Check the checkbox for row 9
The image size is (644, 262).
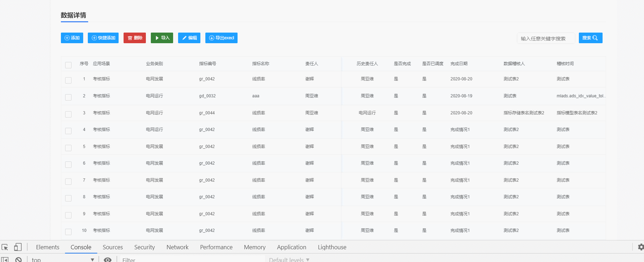click(68, 215)
